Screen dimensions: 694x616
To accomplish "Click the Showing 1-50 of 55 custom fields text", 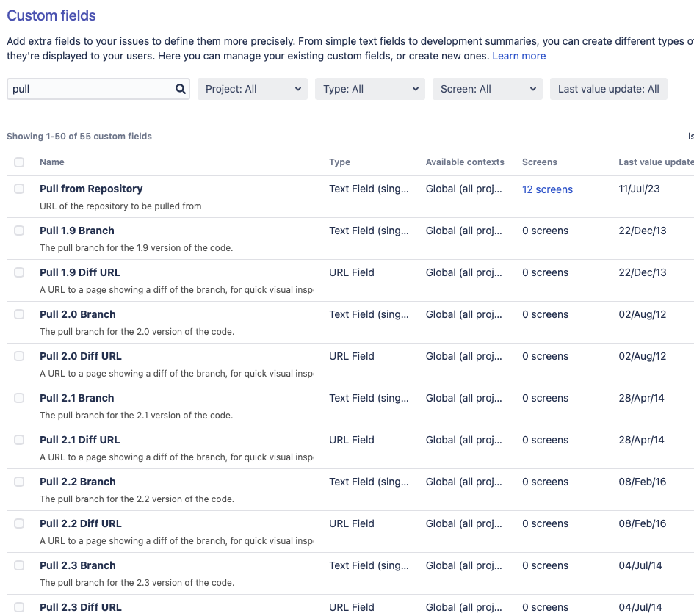I will tap(79, 137).
